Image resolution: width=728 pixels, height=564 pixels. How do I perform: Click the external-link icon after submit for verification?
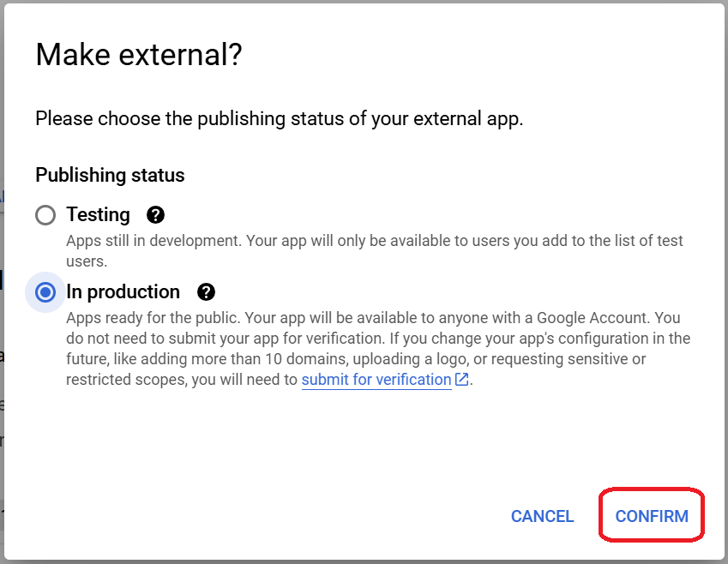pyautogui.click(x=462, y=380)
